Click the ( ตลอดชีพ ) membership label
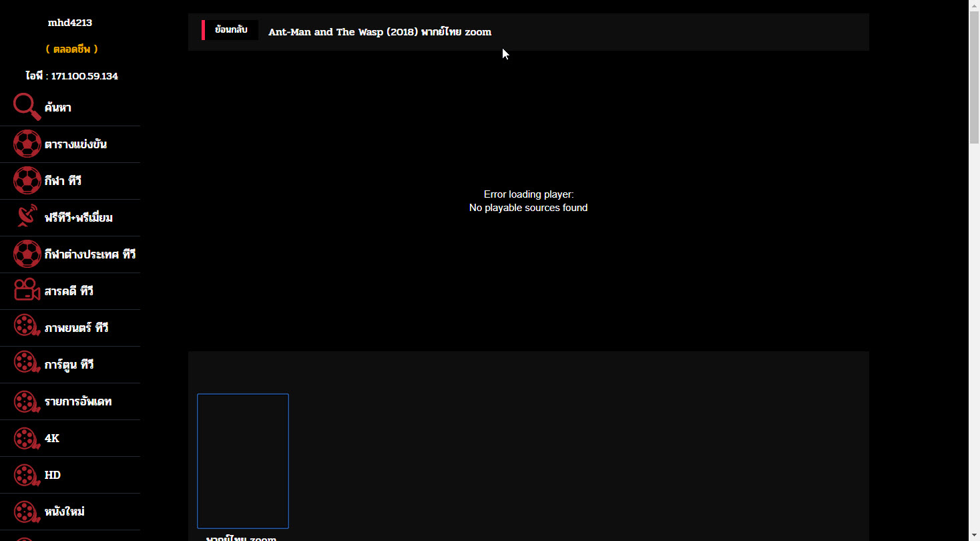Screen dimensions: 980x541 71,49
